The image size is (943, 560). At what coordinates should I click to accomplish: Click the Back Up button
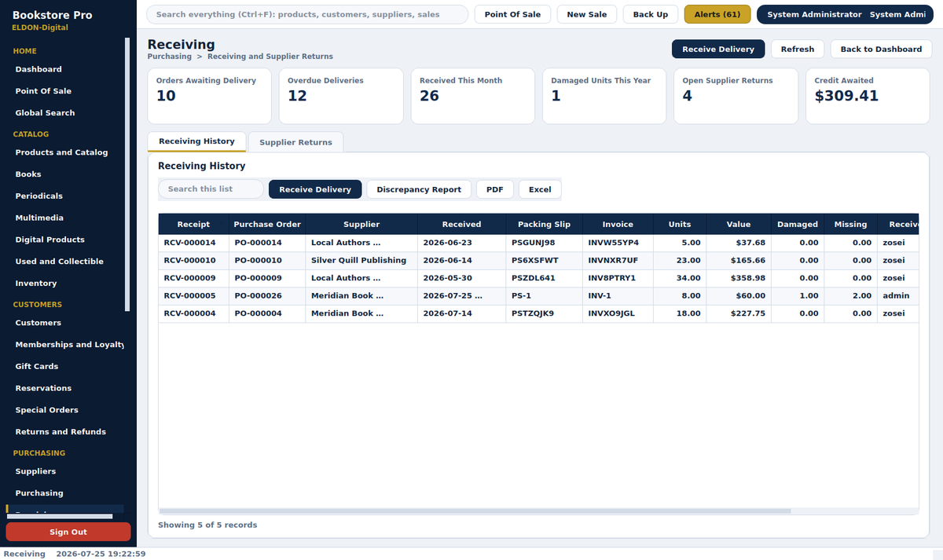(651, 14)
